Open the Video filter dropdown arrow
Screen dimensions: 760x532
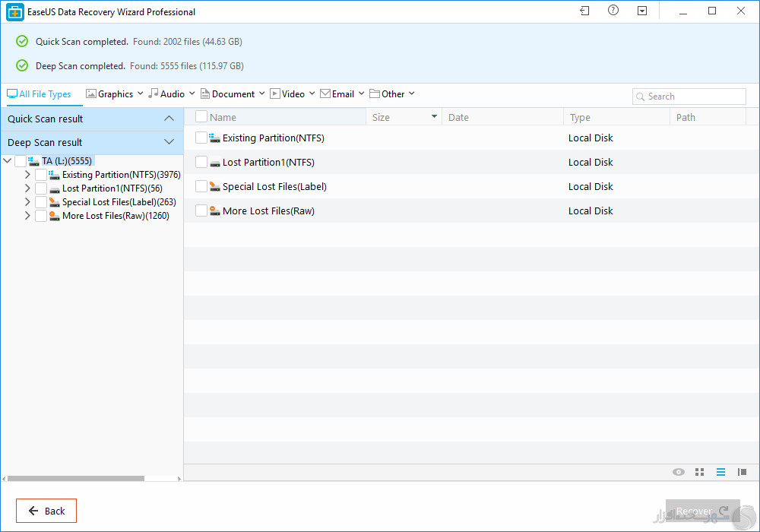click(x=312, y=93)
